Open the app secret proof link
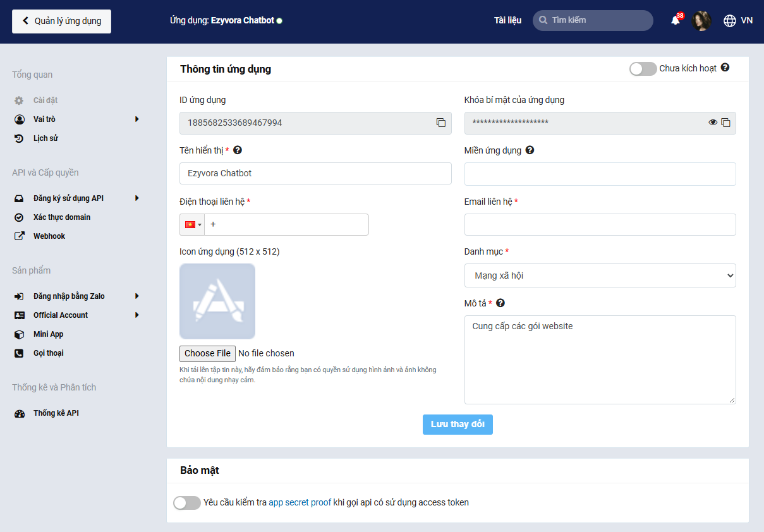The width and height of the screenshot is (764, 532). tap(300, 503)
